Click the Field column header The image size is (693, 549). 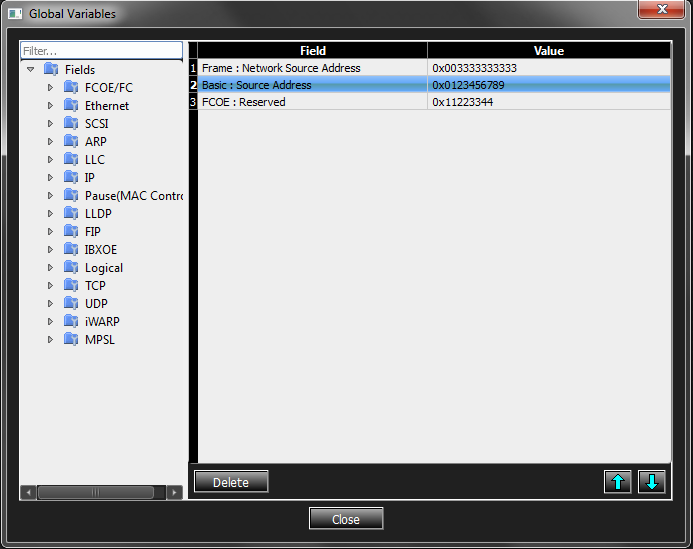(312, 50)
